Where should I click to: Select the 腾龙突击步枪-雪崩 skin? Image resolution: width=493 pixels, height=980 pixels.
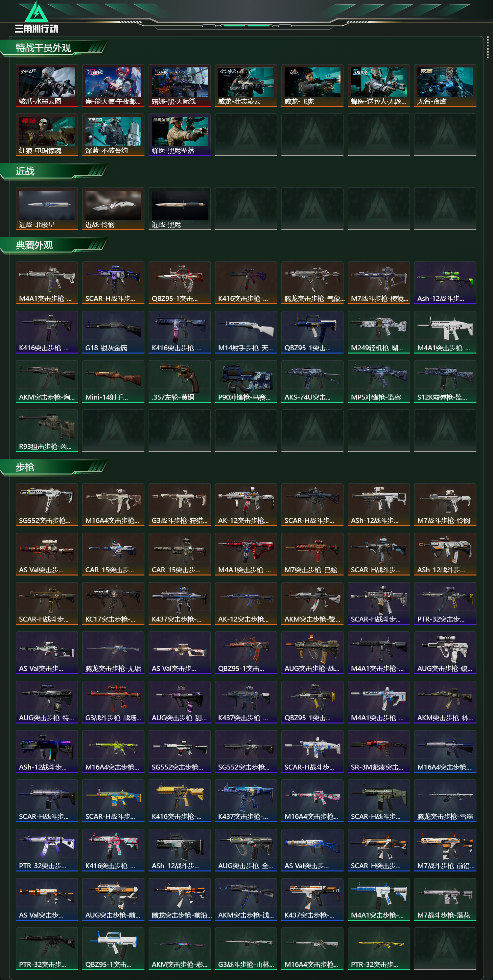(445, 801)
